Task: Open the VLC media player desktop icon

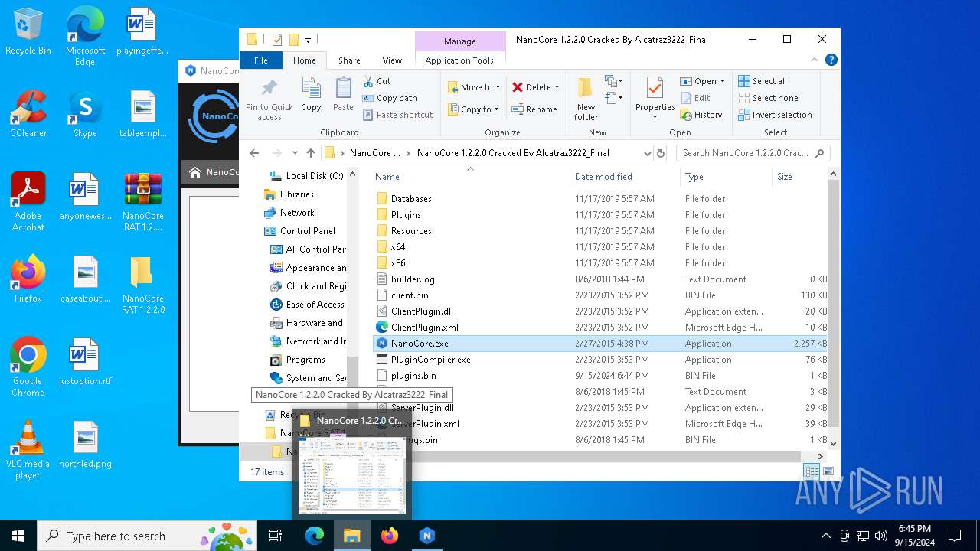Action: pyautogui.click(x=28, y=450)
